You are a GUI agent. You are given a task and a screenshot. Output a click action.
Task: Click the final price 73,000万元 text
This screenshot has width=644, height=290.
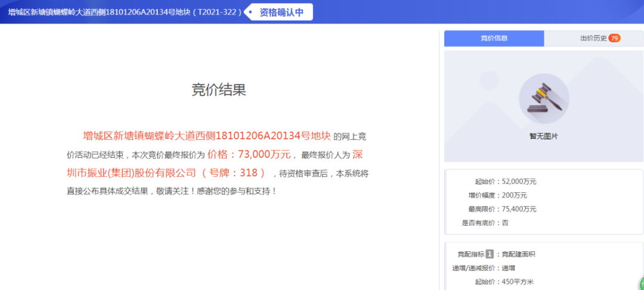[249, 155]
